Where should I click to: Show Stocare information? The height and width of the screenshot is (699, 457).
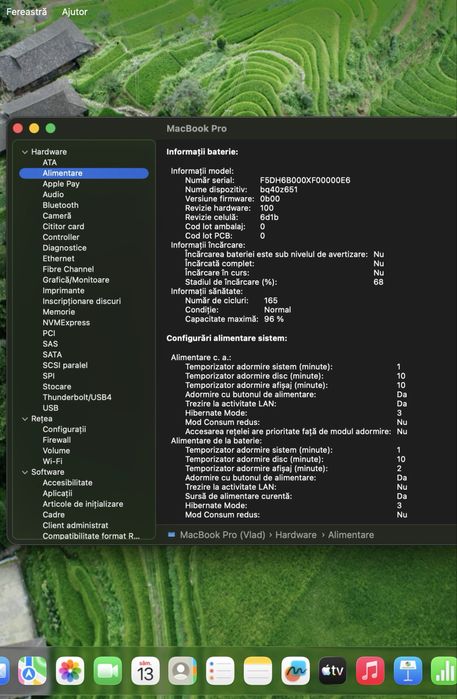57,387
